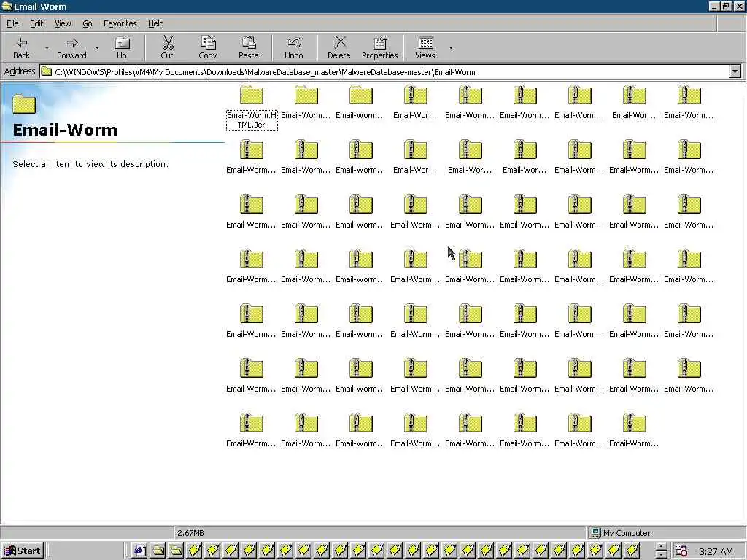This screenshot has height=560, width=747.
Task: Open the Address bar dropdown list
Action: coord(735,72)
